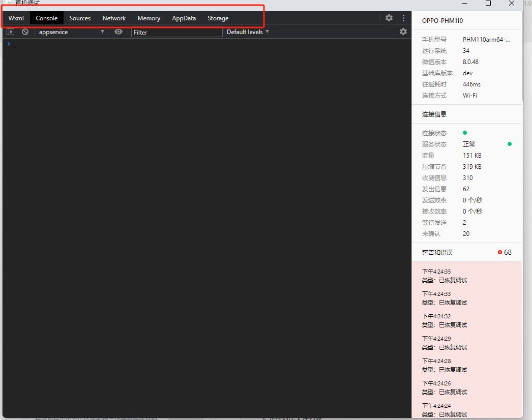Click the 8.0.48 WeChat version value
Screen dimensions: 532x420
click(x=470, y=62)
